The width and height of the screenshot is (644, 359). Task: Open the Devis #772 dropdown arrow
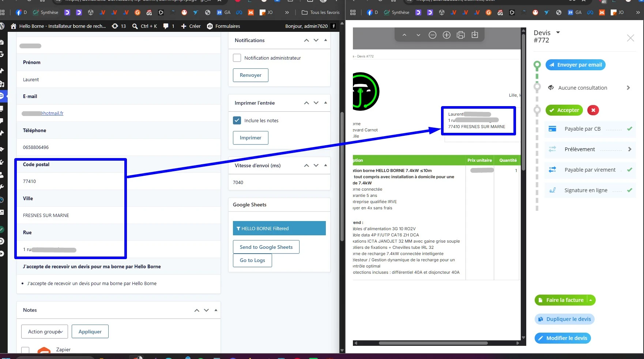[x=558, y=33]
